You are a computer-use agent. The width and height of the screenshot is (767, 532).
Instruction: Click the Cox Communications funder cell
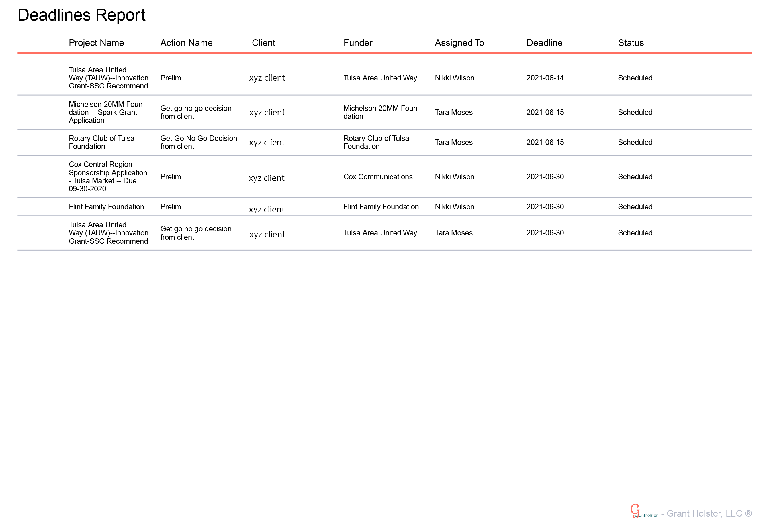click(378, 177)
